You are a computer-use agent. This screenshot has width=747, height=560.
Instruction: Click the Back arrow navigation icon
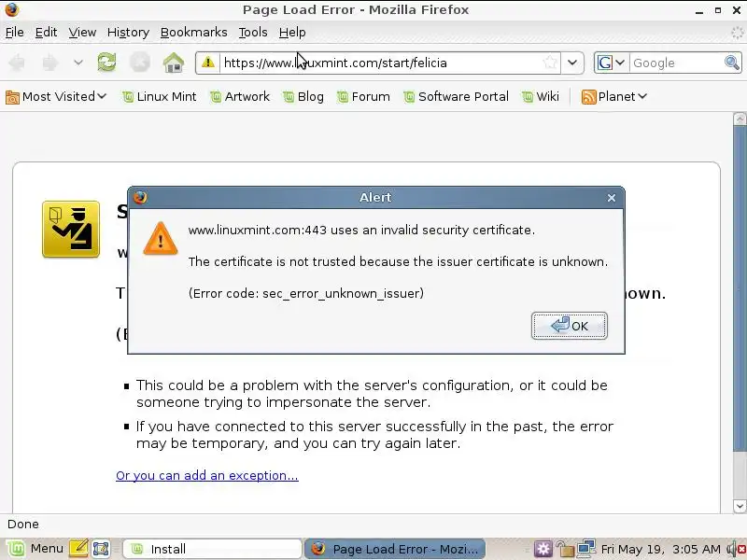[x=18, y=63]
